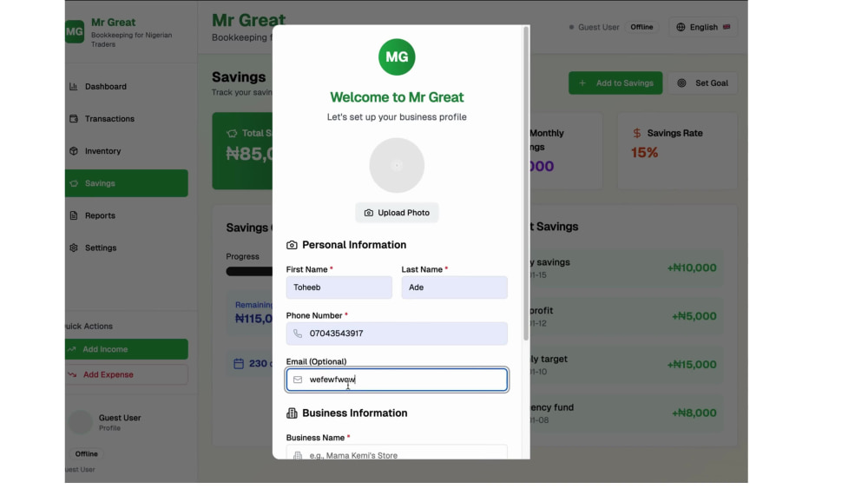Click the welcome dialog scrollbar
Viewport: 868px width, 489px height.
tap(526, 182)
